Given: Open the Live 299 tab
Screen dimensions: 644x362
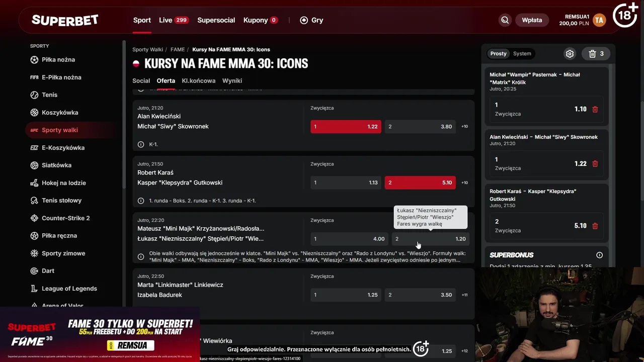Looking at the screenshot, I should coord(174,20).
